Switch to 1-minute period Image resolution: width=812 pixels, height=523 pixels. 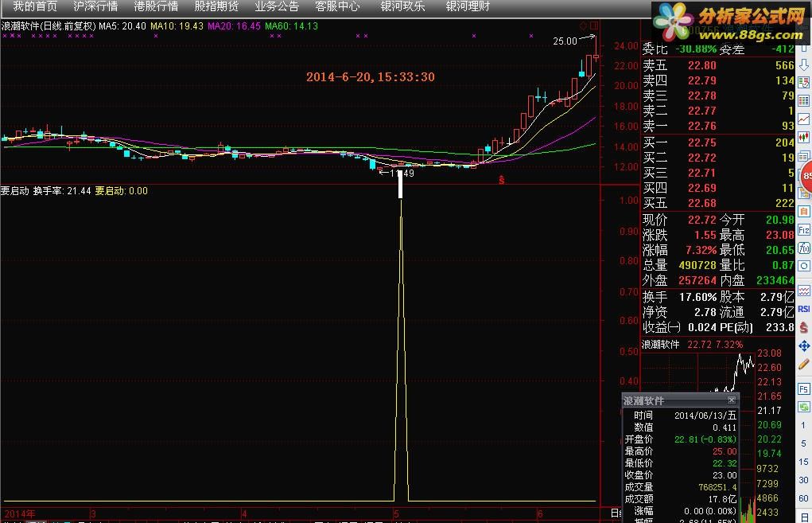pos(804,426)
